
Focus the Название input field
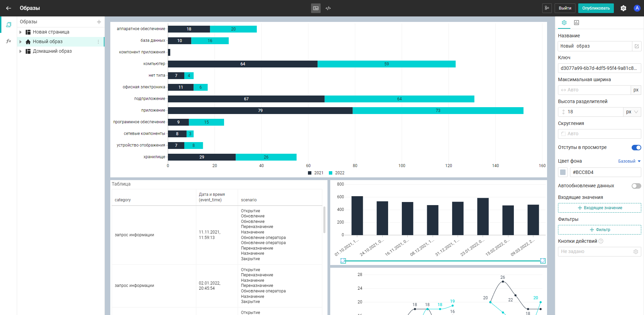pos(595,46)
